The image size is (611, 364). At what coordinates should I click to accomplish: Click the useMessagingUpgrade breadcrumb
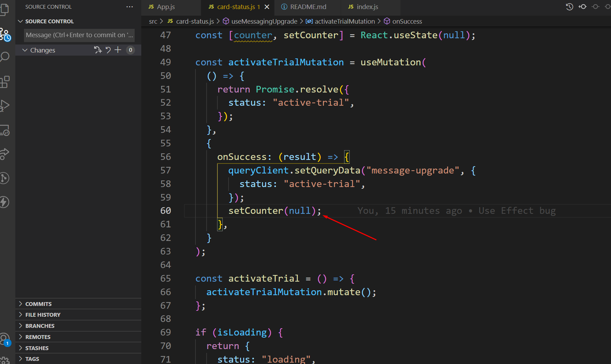pyautogui.click(x=264, y=21)
